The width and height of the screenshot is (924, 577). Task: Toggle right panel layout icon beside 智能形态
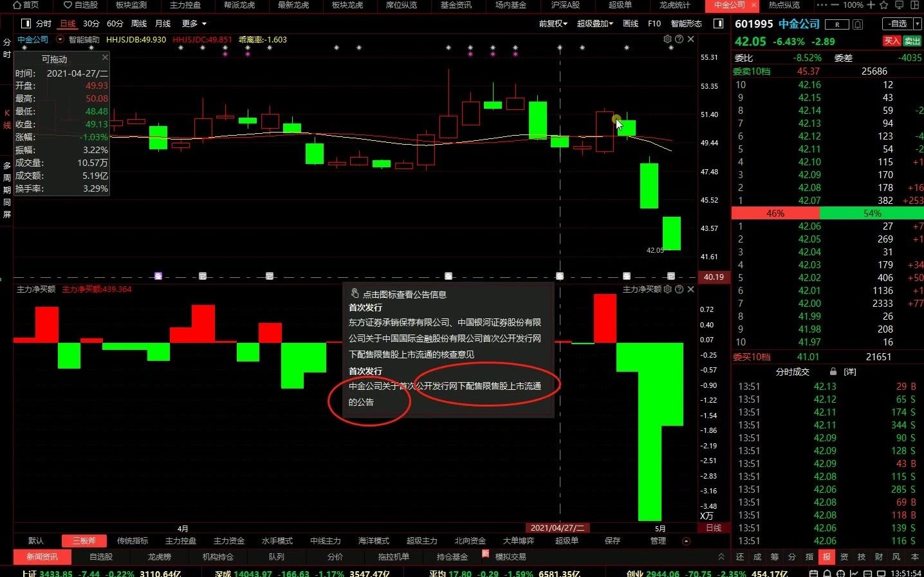(x=718, y=24)
